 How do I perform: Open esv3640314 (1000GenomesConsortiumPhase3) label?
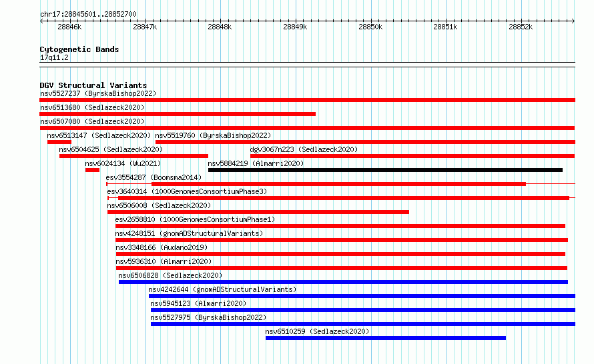[x=187, y=191]
